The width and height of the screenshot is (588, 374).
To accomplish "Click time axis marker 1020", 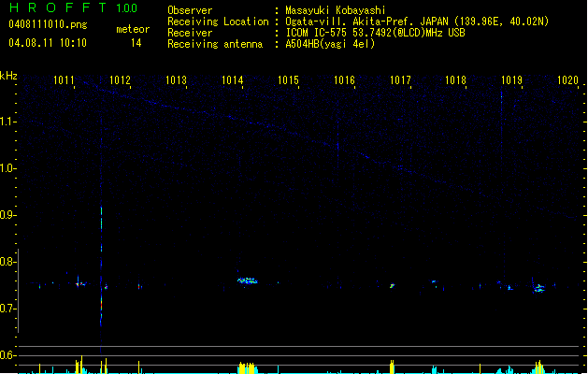I will [x=567, y=80].
